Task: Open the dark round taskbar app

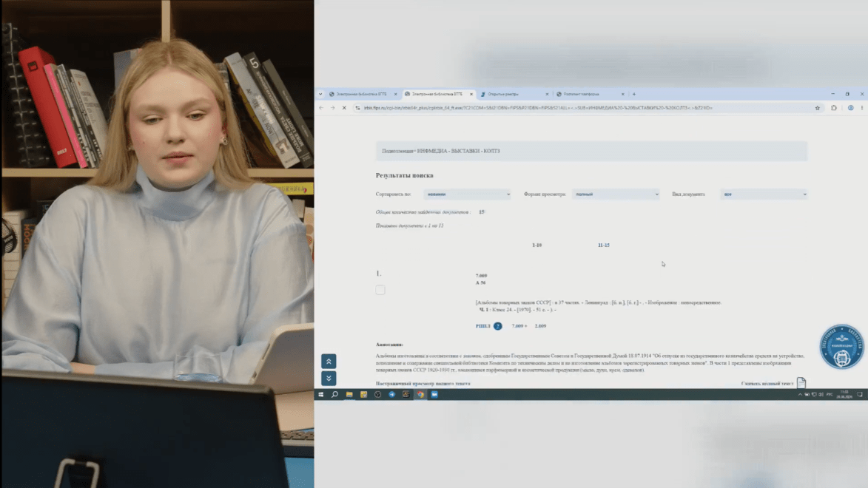Action: click(x=377, y=395)
